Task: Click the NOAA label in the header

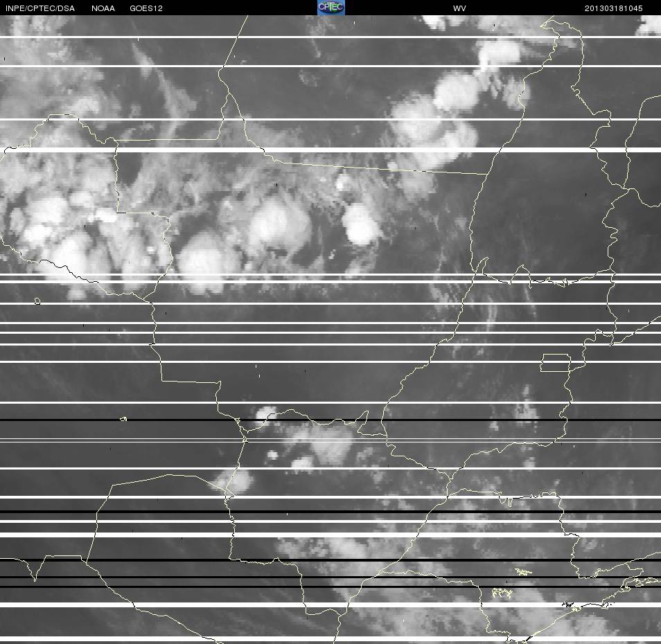Action: coord(103,8)
